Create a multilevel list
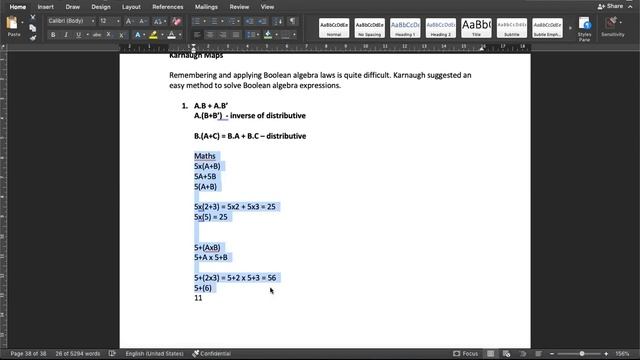This screenshot has width=640, height=360. 232,21
